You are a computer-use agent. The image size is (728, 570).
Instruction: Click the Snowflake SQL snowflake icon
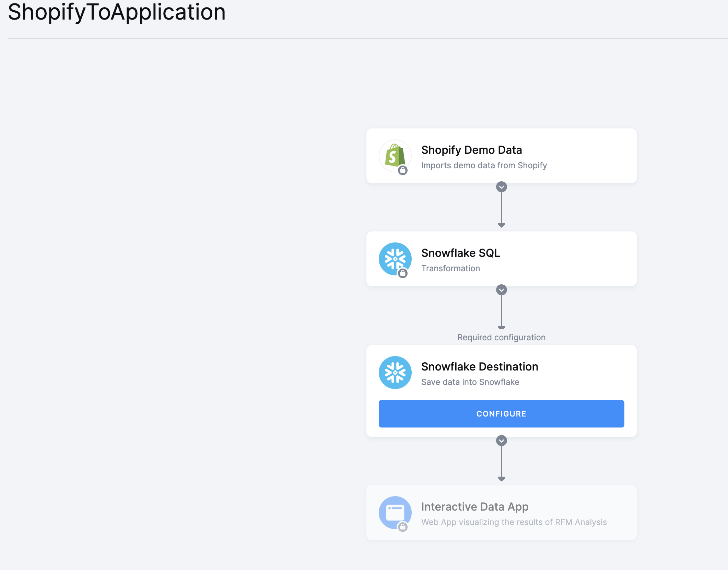tap(395, 259)
